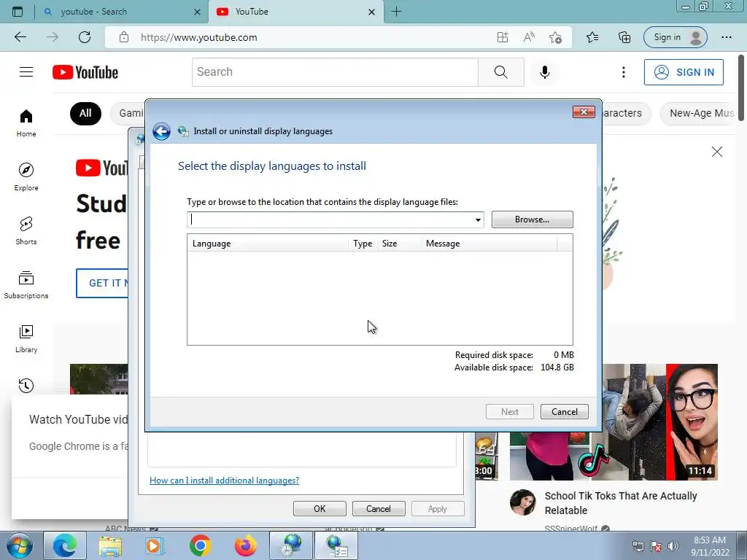Dismiss the YouTube promo banner X
The width and height of the screenshot is (747, 560).
pos(717,152)
